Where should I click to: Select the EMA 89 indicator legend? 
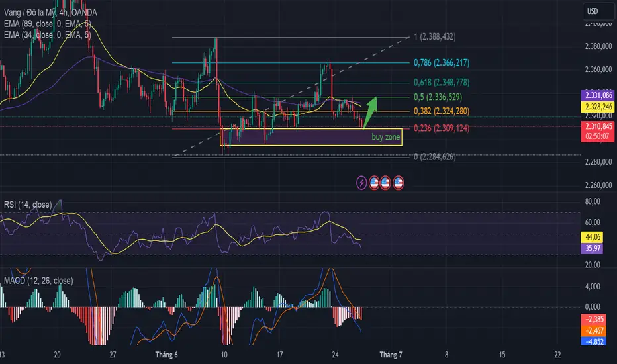(47, 24)
